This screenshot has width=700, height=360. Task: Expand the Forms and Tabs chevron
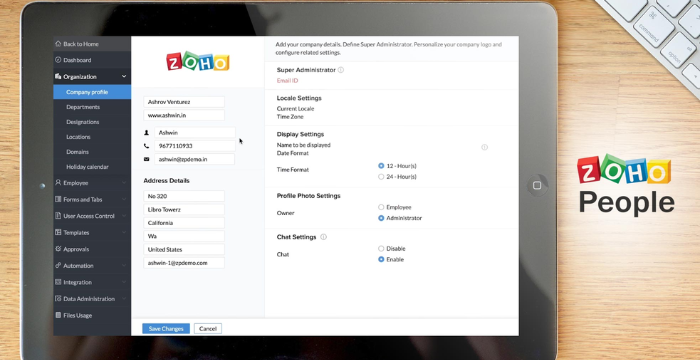click(x=124, y=199)
